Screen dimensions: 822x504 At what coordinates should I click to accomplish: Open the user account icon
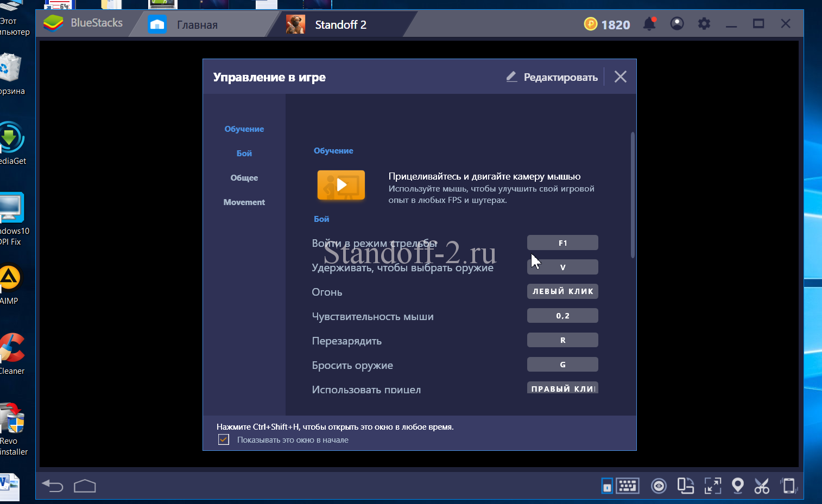pos(677,23)
